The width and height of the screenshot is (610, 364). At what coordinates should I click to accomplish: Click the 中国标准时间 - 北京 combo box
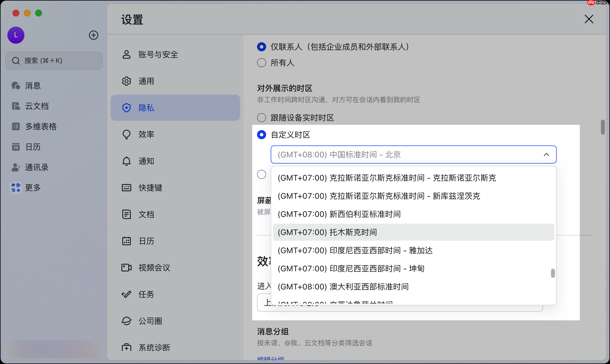[x=413, y=155]
